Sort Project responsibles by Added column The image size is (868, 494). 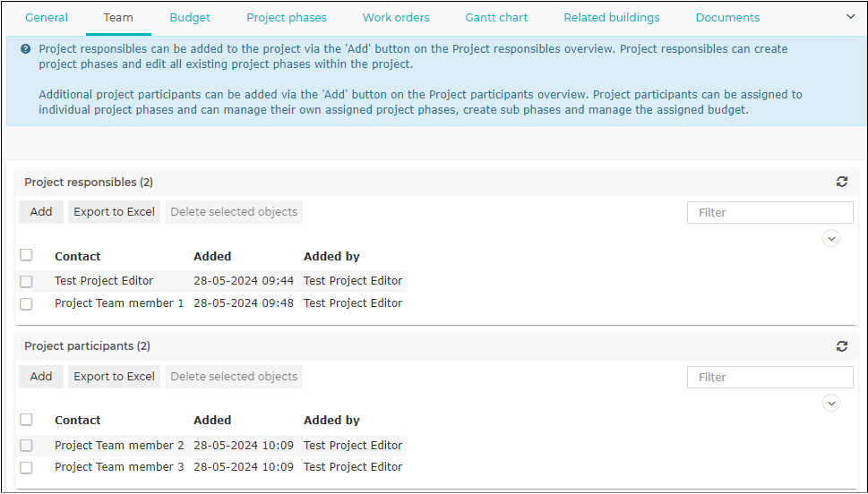tap(212, 256)
